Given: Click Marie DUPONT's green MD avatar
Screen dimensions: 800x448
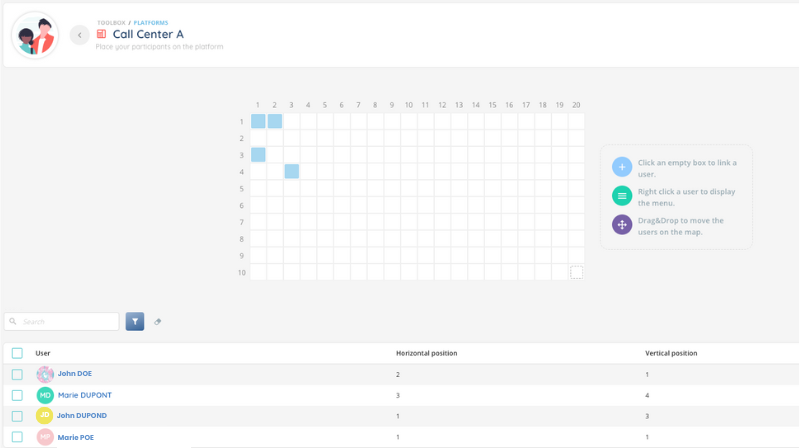Looking at the screenshot, I should [x=45, y=395].
